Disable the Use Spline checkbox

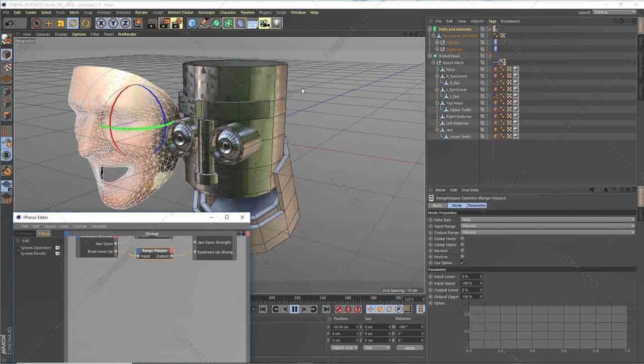tap(462, 262)
